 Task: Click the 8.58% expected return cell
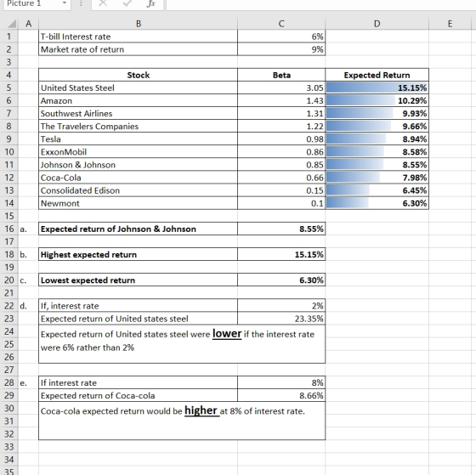[377, 152]
